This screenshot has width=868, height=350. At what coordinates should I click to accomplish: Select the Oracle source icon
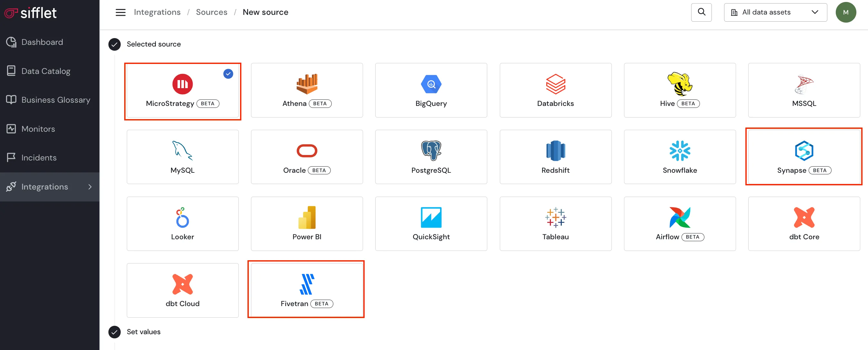pos(307,151)
